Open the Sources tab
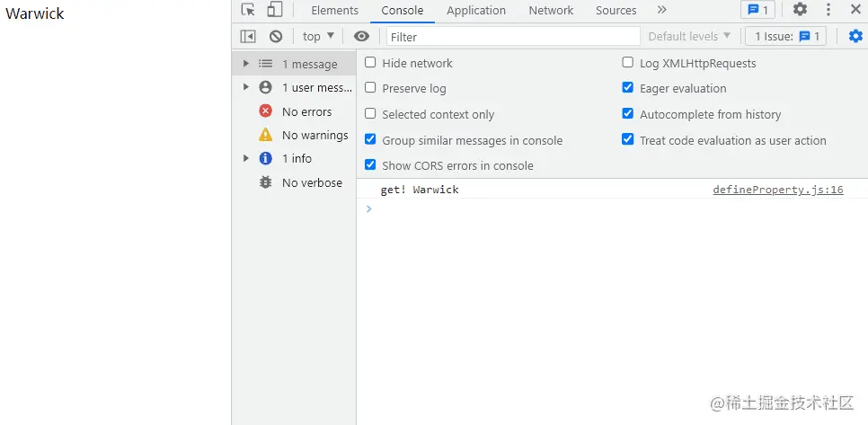This screenshot has width=868, height=425. click(x=616, y=11)
